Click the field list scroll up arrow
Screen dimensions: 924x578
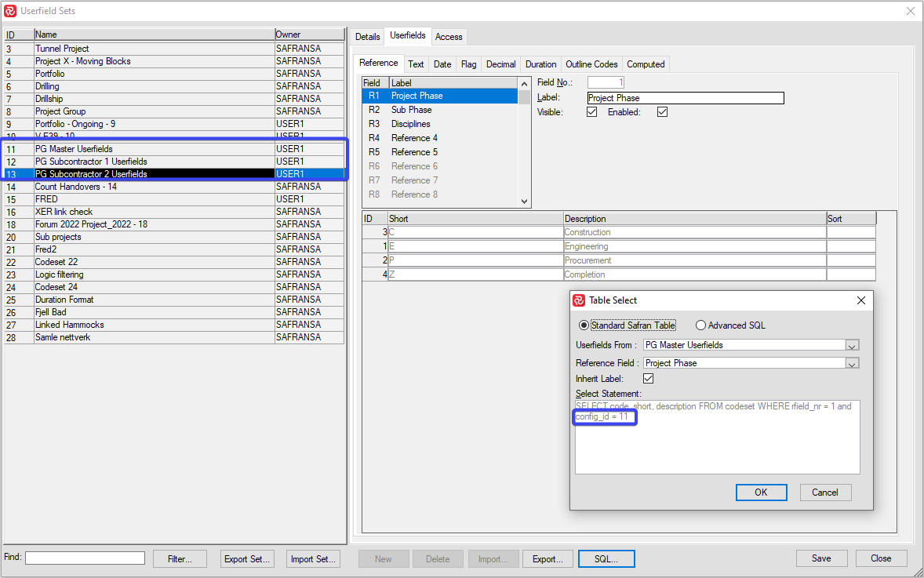click(525, 84)
